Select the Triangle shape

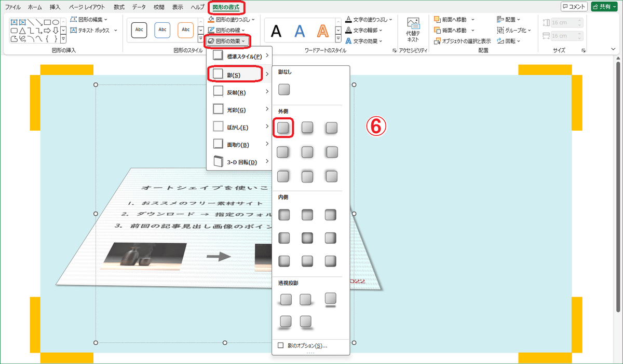tap(22, 31)
